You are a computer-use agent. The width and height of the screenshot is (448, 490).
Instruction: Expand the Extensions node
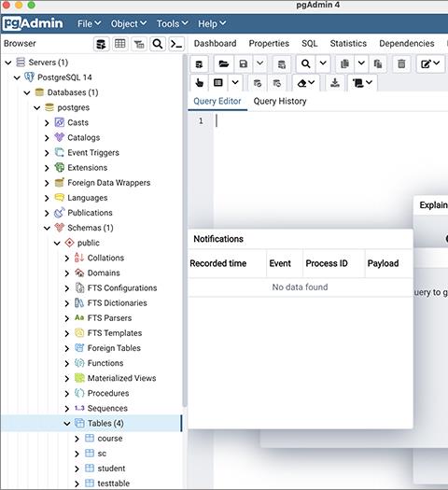[x=47, y=168]
